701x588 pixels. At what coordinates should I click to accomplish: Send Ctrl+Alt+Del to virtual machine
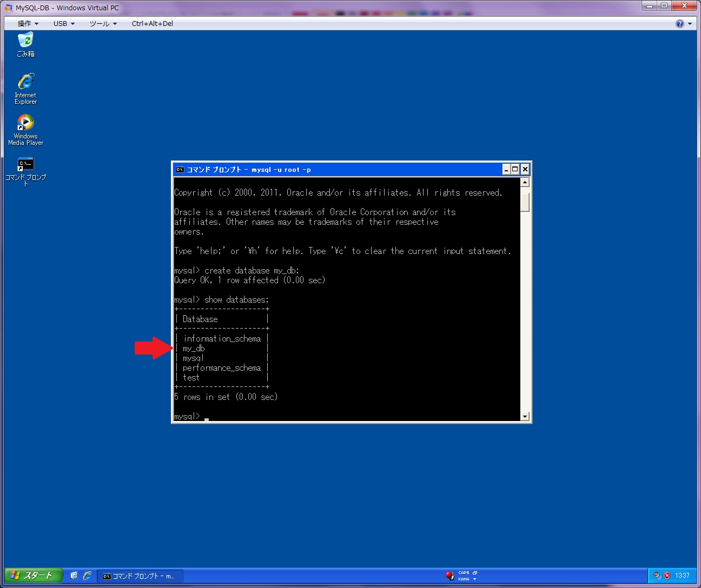tap(153, 23)
